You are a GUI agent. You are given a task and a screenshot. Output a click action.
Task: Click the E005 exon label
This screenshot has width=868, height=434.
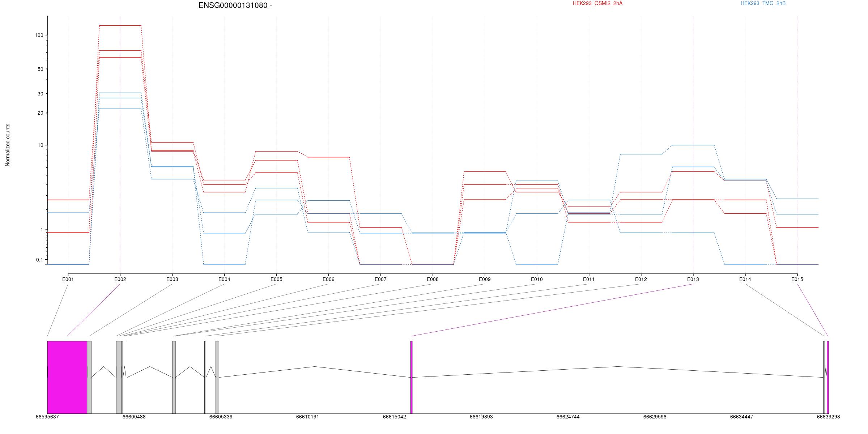[x=276, y=279]
